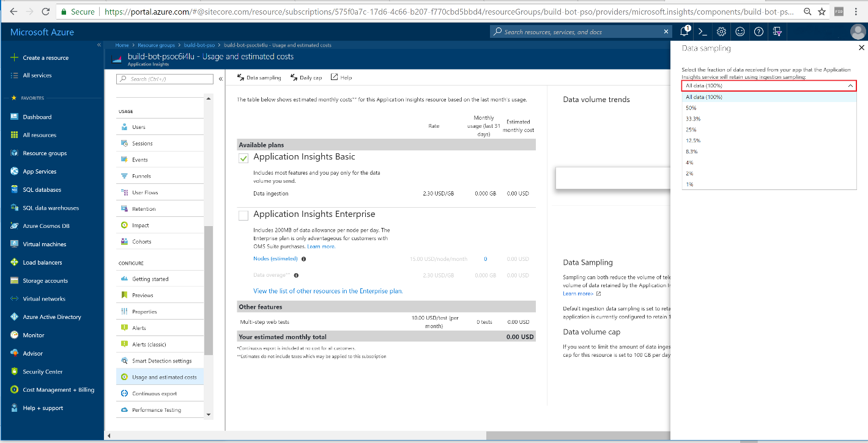Click the user account avatar

coord(858,32)
